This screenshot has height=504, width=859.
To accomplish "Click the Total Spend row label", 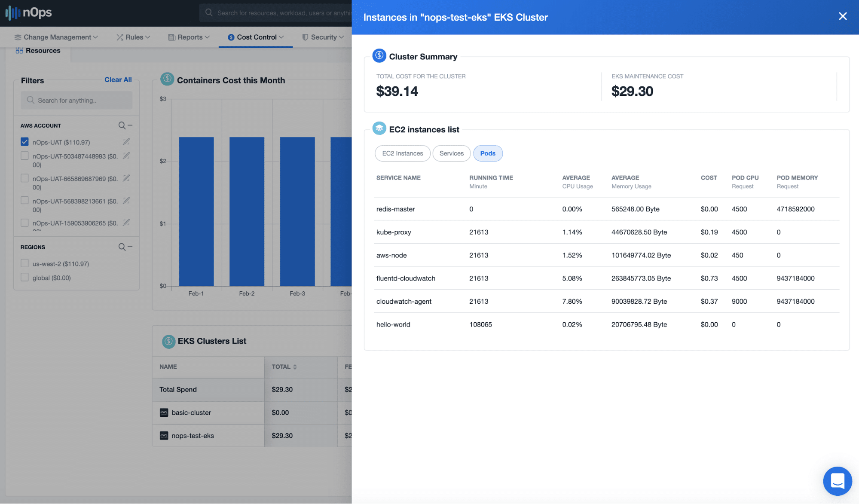I will coord(178,390).
